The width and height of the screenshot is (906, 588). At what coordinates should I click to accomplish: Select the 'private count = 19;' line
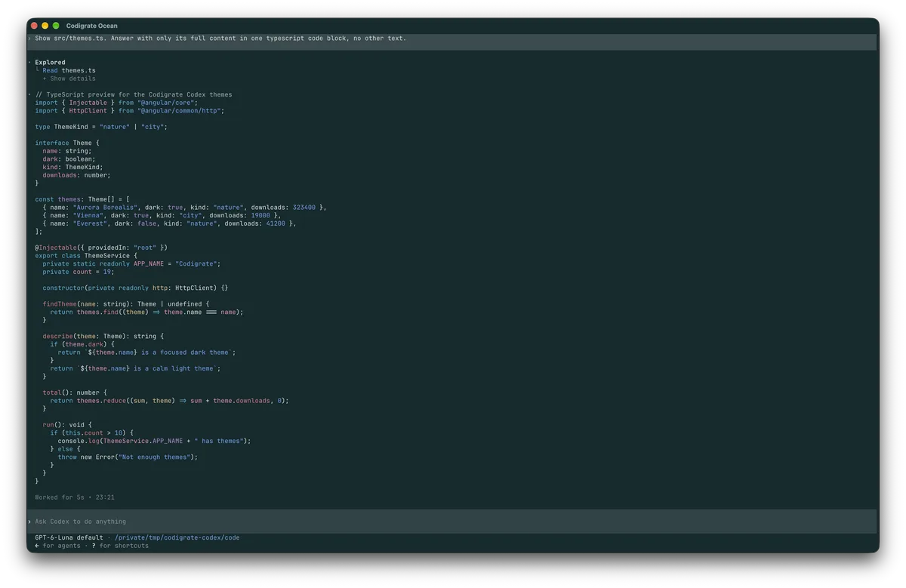79,272
